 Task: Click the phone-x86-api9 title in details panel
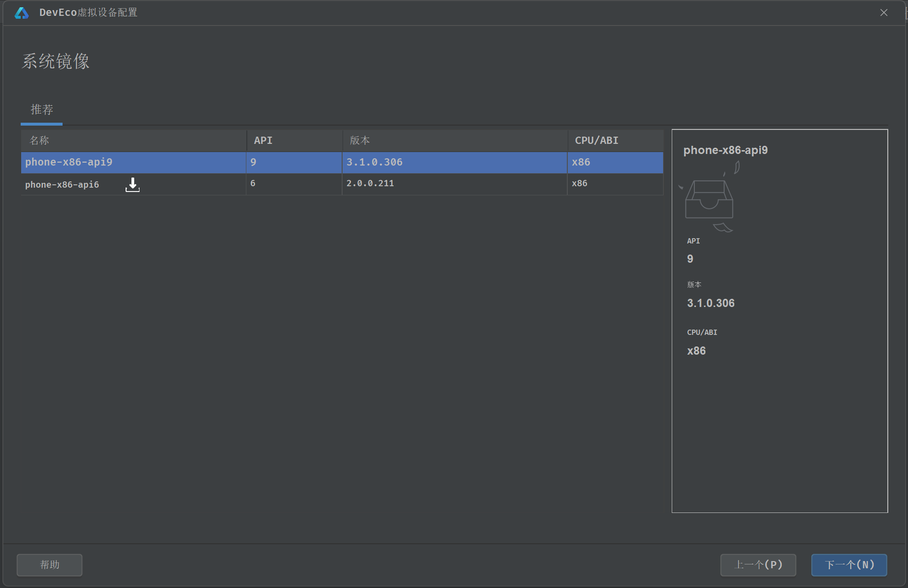pos(726,150)
